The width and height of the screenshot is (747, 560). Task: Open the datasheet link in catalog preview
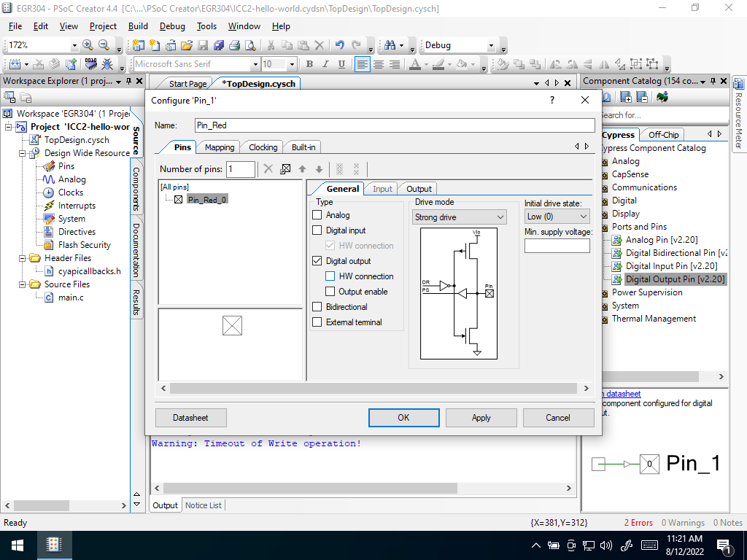623,394
